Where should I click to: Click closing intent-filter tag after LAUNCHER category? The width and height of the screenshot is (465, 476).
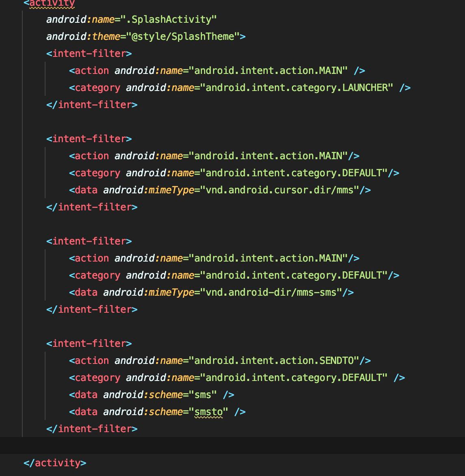pos(92,105)
